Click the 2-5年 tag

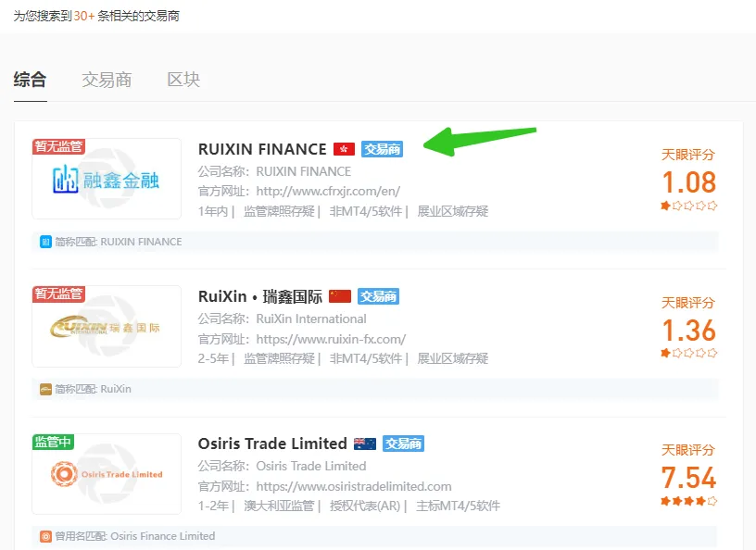213,358
